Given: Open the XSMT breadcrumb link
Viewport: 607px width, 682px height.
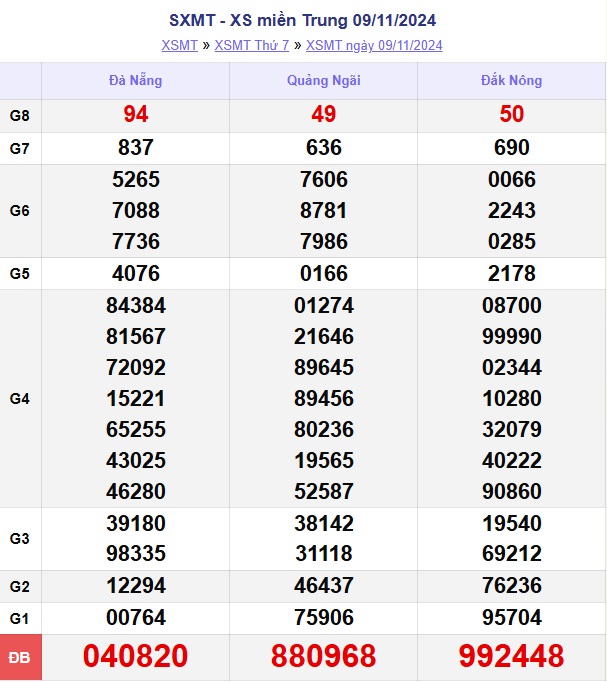Looking at the screenshot, I should click(x=180, y=45).
